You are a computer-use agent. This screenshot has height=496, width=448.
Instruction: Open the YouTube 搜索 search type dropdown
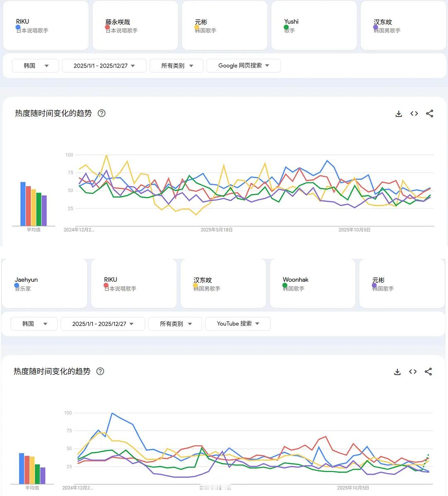tap(238, 324)
